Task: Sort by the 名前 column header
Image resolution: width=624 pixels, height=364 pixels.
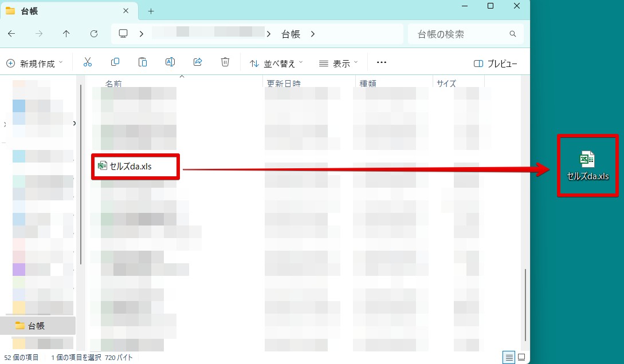Action: (113, 84)
